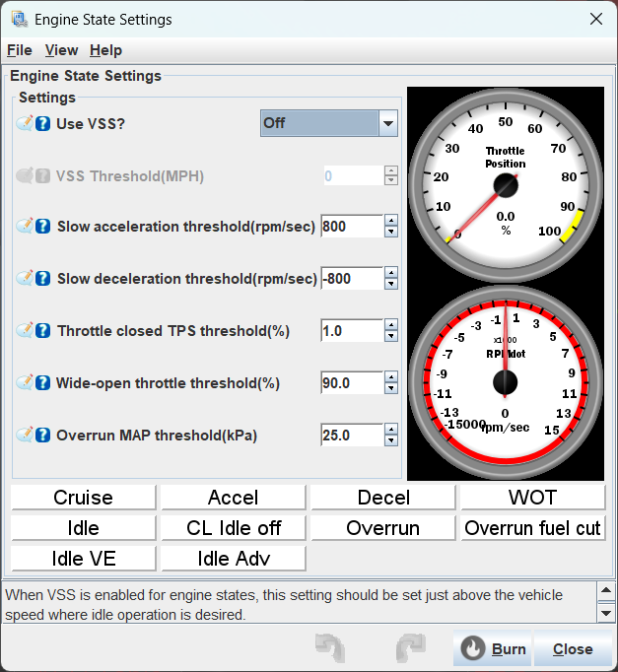Image resolution: width=618 pixels, height=672 pixels.
Task: Decrease Overrun MAP threshold with down arrow
Action: click(x=391, y=440)
